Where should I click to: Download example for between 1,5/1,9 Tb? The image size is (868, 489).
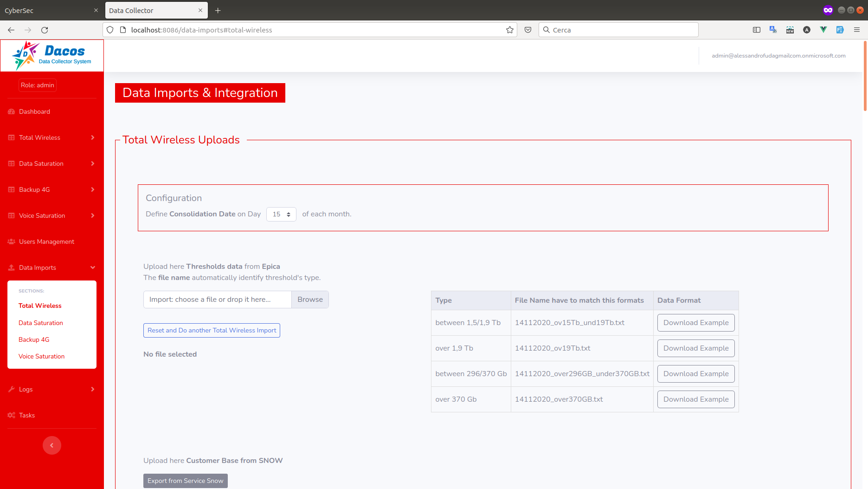(x=696, y=323)
